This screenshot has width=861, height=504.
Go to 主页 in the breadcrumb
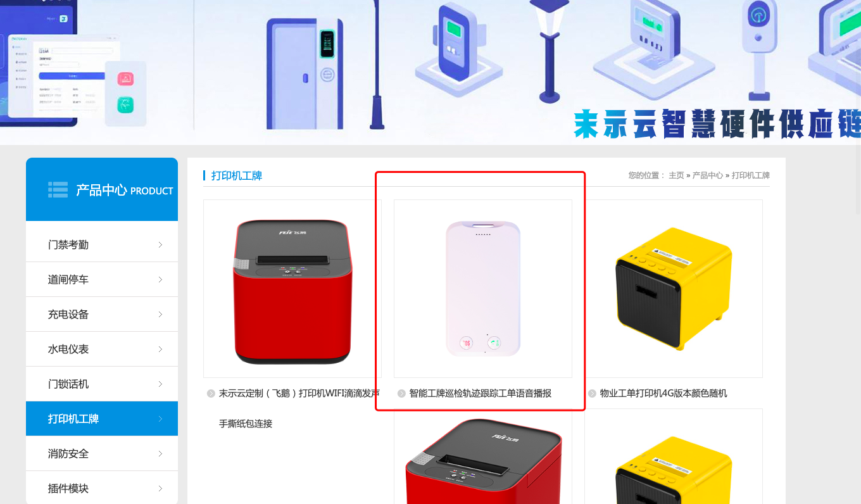676,175
